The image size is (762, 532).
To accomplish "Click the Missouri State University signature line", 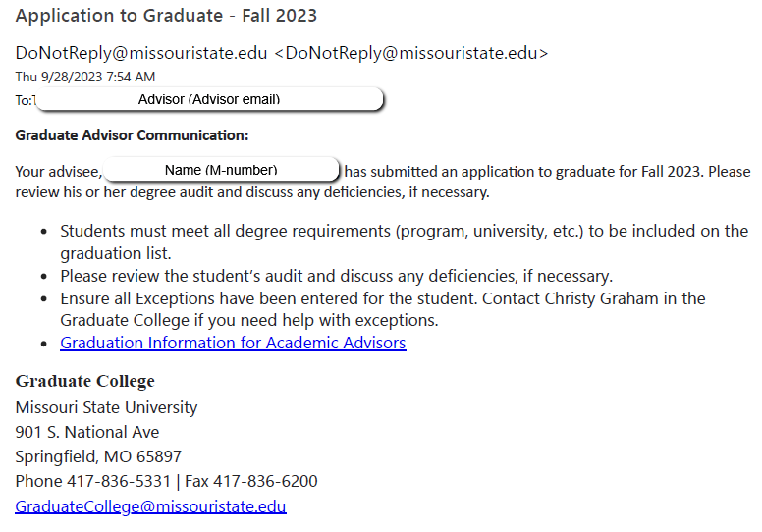I will 106,406.
